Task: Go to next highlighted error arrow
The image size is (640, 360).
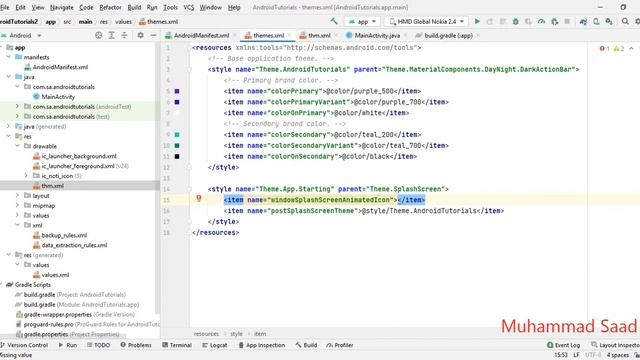Action: point(631,49)
